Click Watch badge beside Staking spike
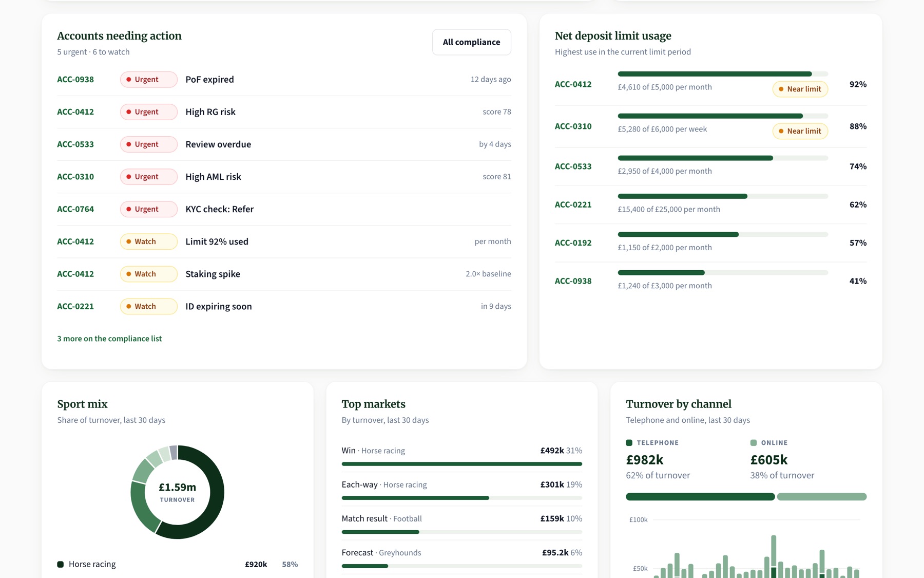Image resolution: width=924 pixels, height=578 pixels. point(149,274)
